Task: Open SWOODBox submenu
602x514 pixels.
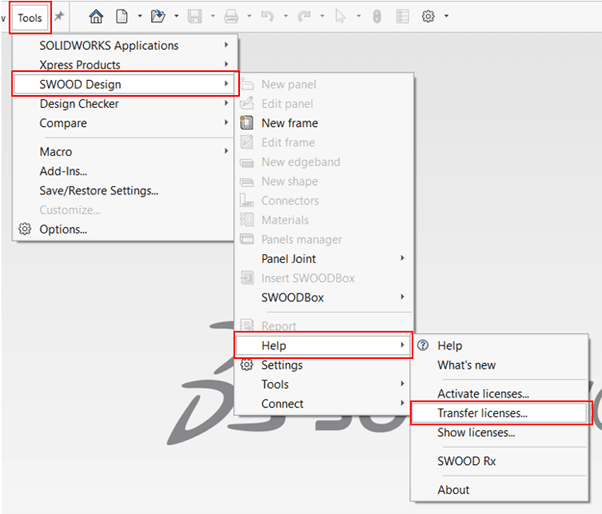Action: (x=324, y=297)
